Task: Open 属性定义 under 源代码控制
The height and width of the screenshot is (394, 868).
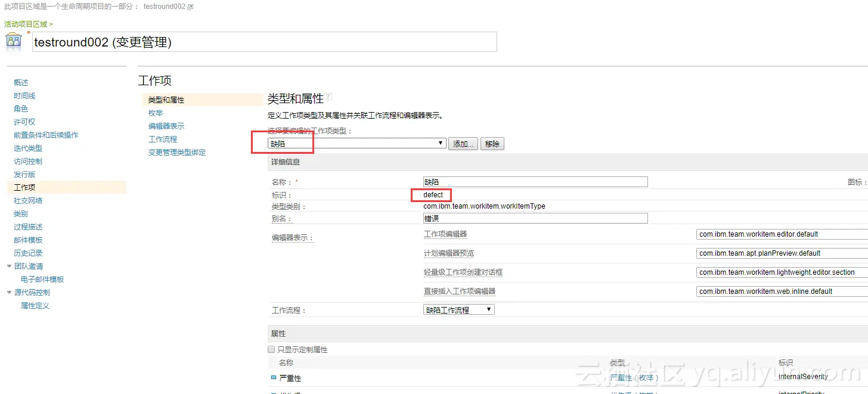Action: tap(35, 305)
